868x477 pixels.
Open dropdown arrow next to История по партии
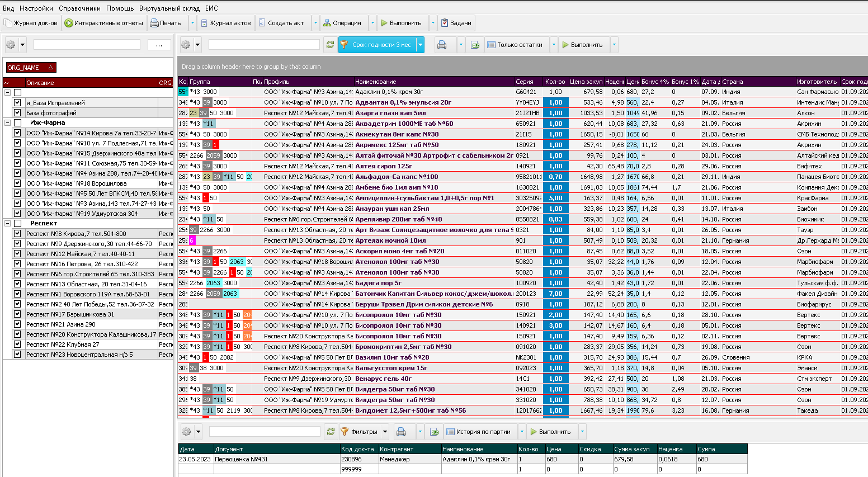click(522, 432)
